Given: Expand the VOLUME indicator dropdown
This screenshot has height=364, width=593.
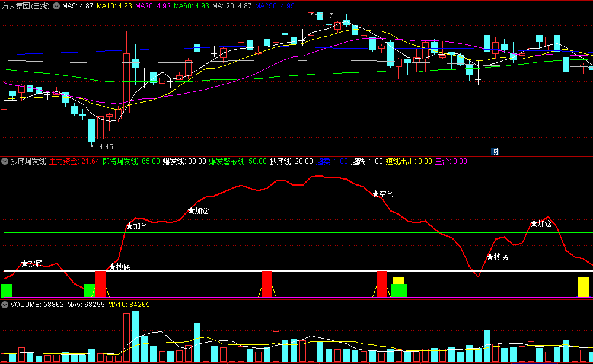Looking at the screenshot, I should click(x=5, y=305).
